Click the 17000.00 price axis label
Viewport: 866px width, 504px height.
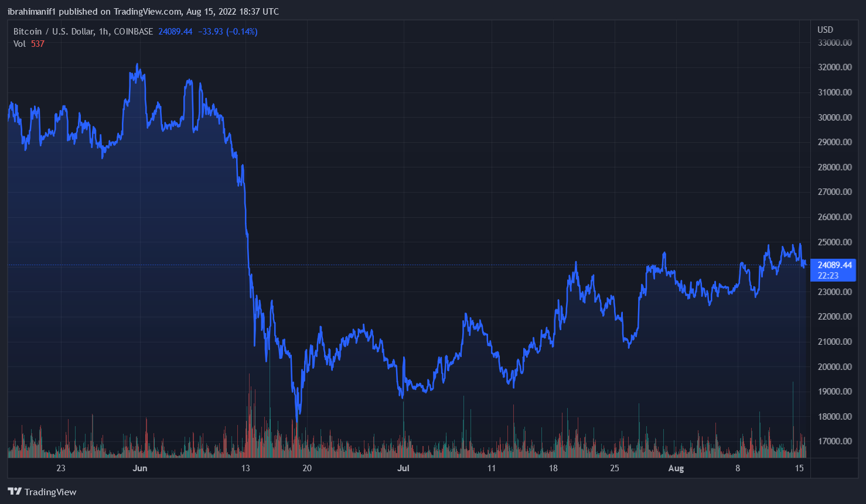(x=834, y=441)
